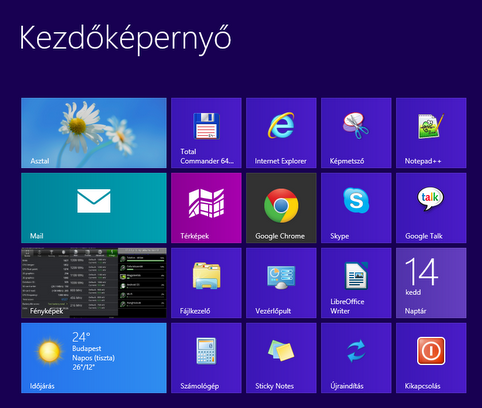Click the 'Budapest' city name

pyautogui.click(x=87, y=348)
